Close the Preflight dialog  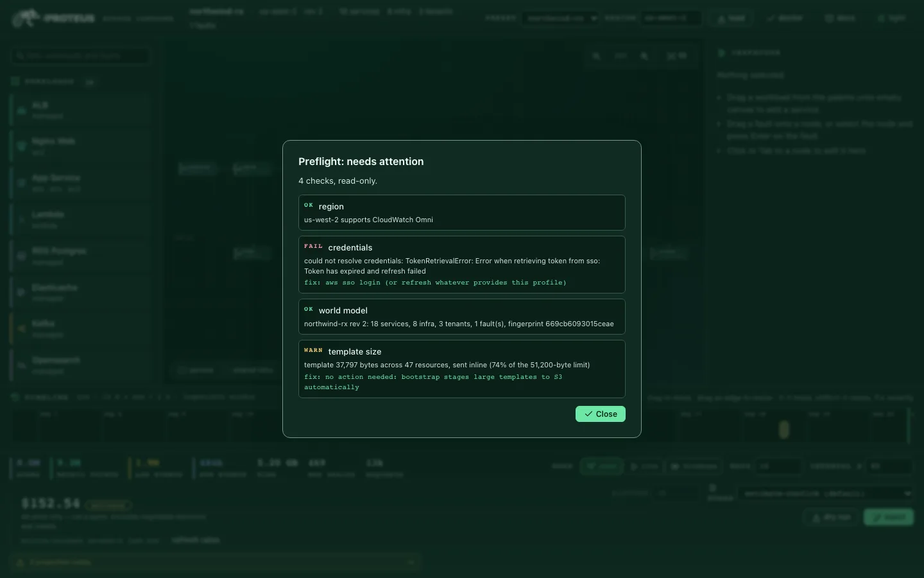[600, 414]
